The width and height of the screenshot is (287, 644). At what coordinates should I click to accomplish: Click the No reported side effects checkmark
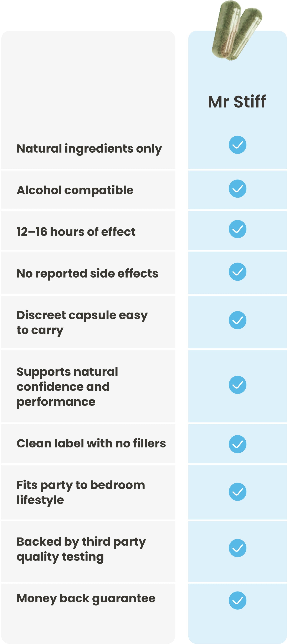coord(237,272)
